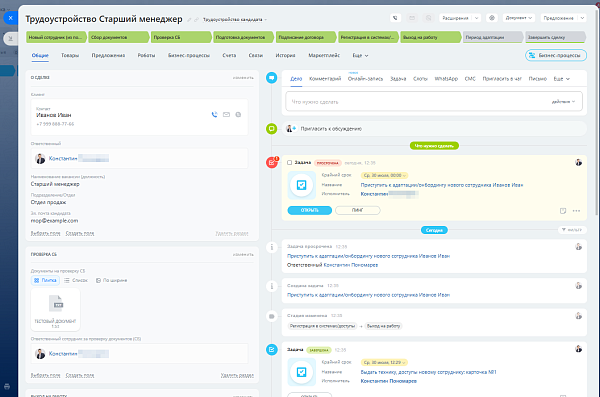Click the pencil icon beside the deal title
Screen dimensions: 600x397
189,20
